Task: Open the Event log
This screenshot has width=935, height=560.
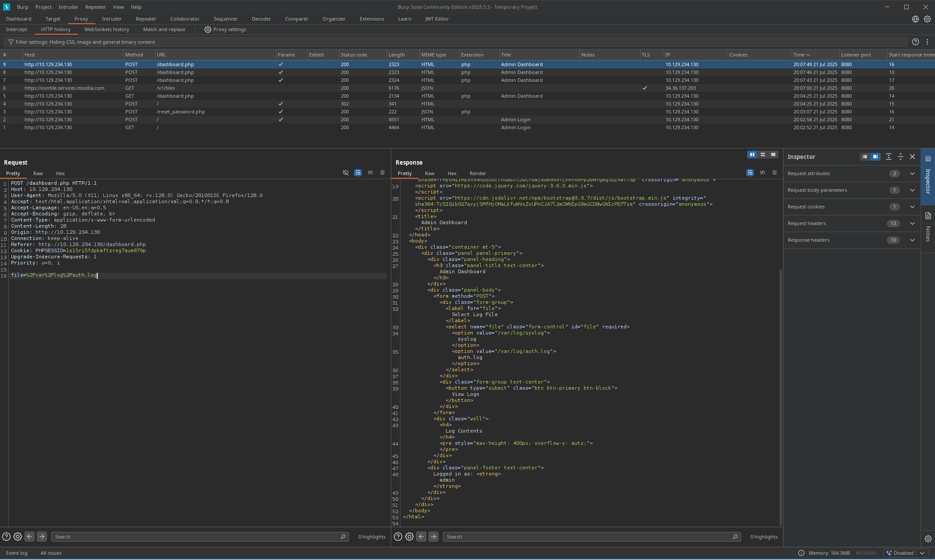Action: (x=17, y=553)
